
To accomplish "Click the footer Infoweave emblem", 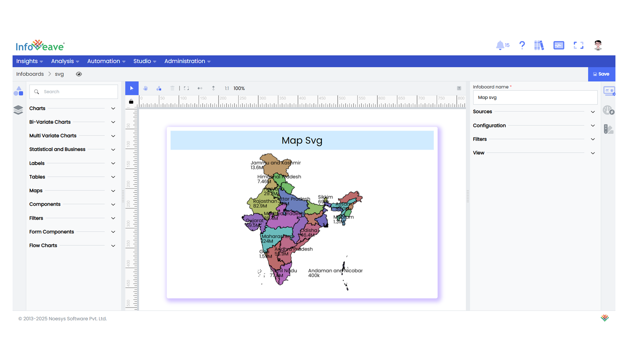I will 605,318.
